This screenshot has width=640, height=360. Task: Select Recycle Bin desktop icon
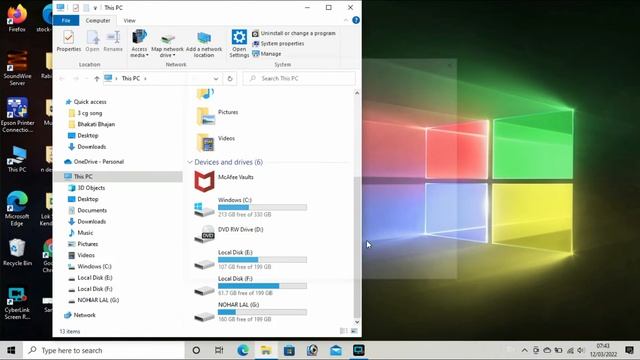17,252
